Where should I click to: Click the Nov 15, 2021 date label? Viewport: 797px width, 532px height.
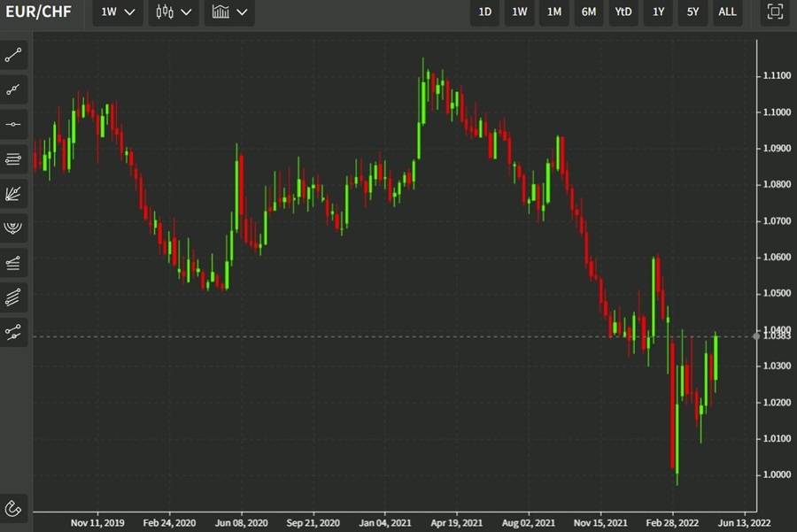600,523
